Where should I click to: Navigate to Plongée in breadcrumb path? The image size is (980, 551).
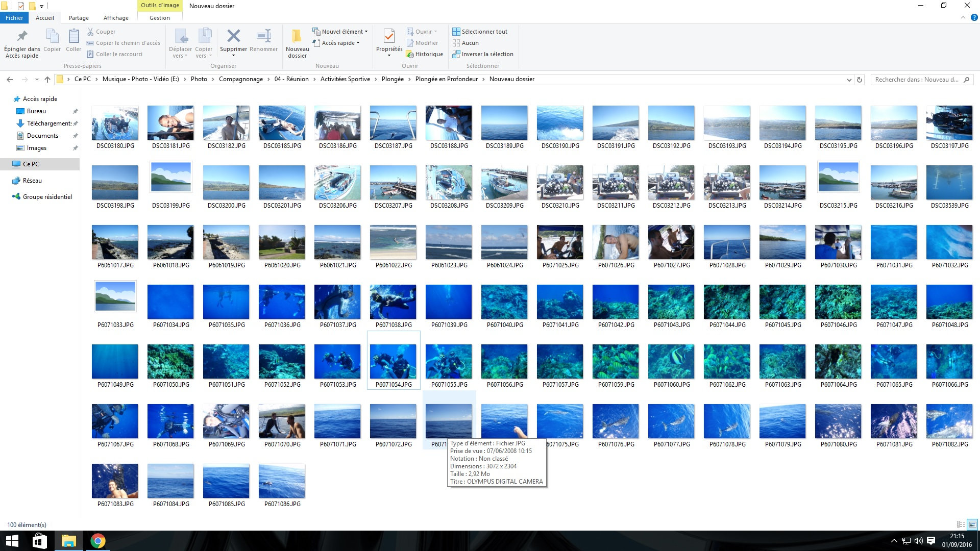click(x=392, y=79)
